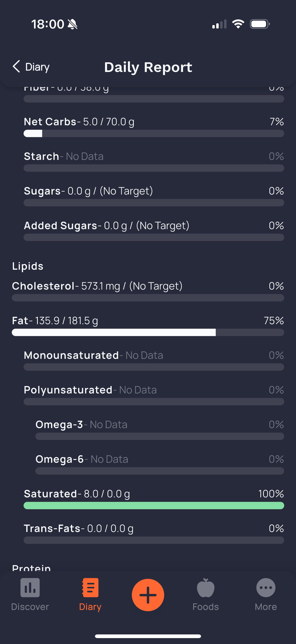
Task: Open the Foods apple icon
Action: pyautogui.click(x=206, y=588)
